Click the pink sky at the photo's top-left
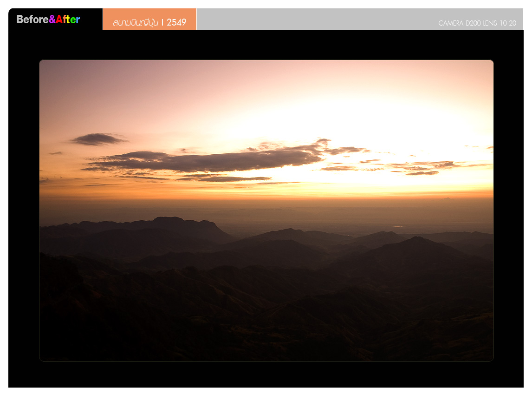The height and width of the screenshot is (395, 532). point(70,79)
